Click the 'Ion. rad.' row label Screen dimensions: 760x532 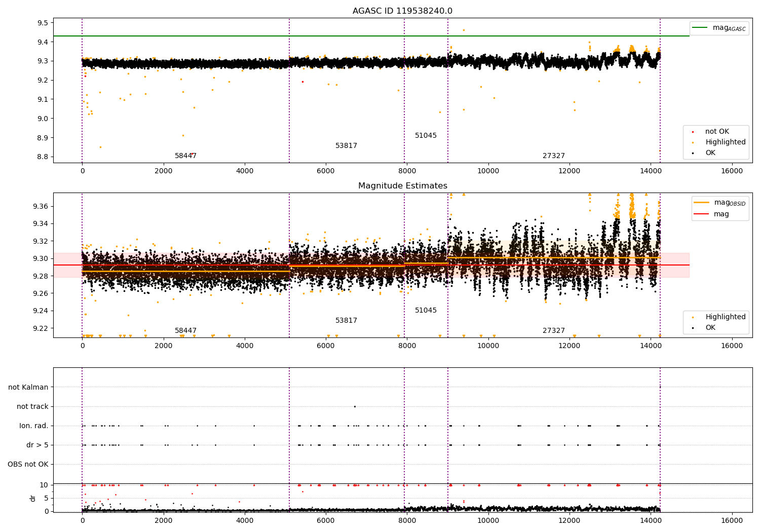[x=34, y=426]
